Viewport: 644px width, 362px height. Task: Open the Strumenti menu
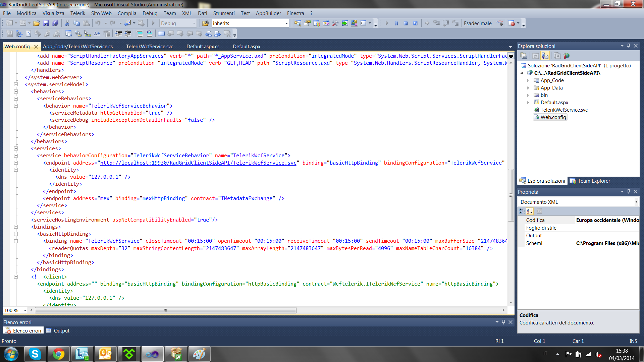(x=224, y=13)
